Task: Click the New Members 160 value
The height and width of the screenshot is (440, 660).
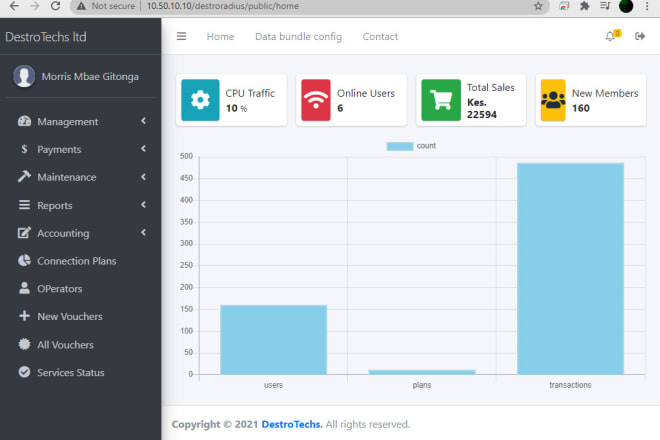Action: (580, 108)
